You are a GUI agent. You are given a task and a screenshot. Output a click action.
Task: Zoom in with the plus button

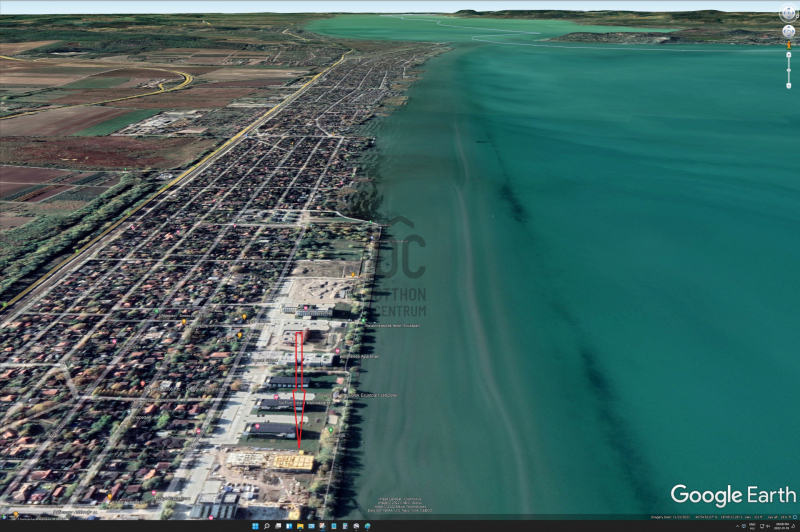click(x=788, y=55)
